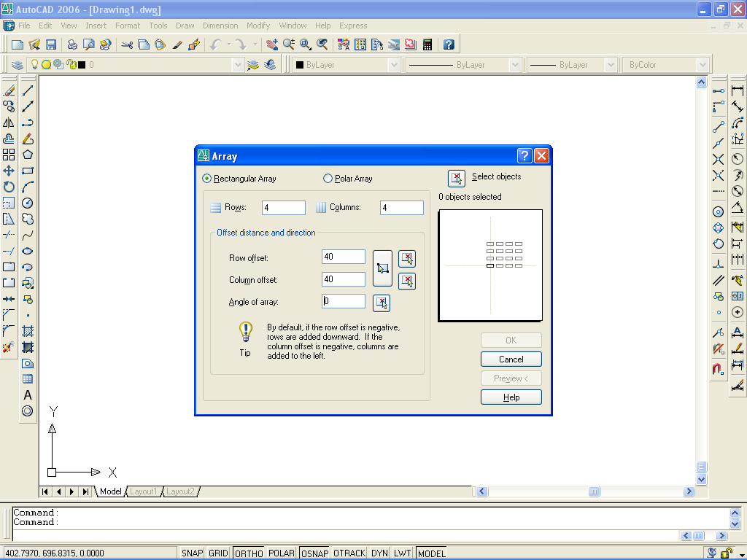Open the ByColor plot style dropdown

coord(703,65)
